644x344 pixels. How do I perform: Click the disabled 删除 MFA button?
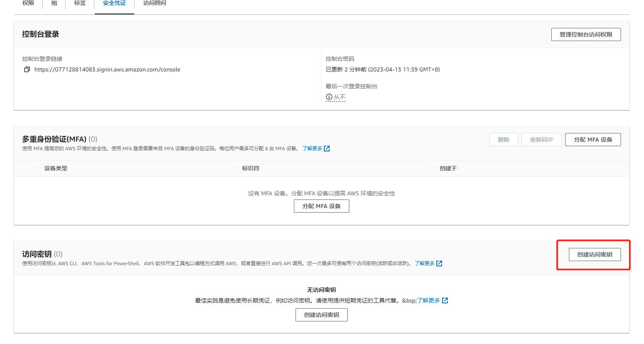pyautogui.click(x=503, y=140)
